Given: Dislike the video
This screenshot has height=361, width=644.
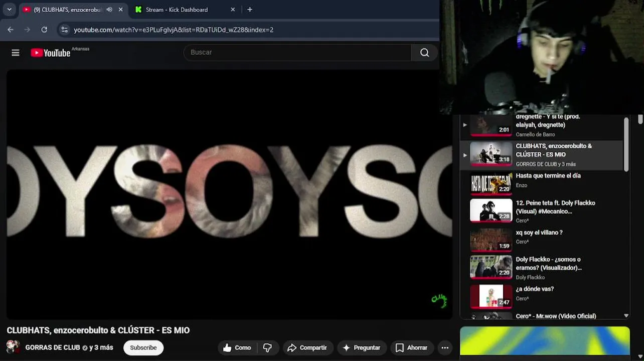Looking at the screenshot, I should tap(268, 347).
